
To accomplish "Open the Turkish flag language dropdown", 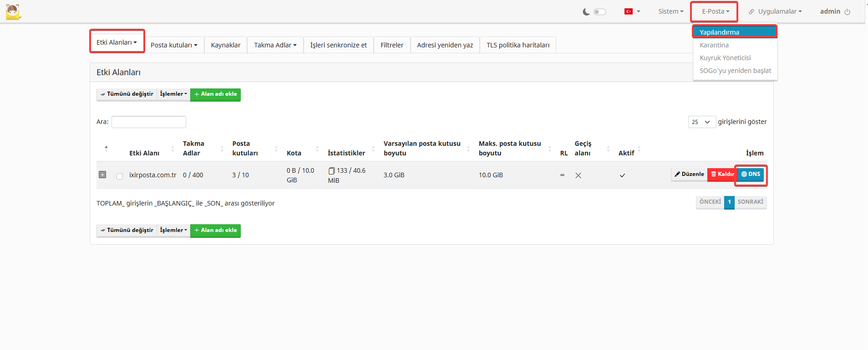I will click(632, 11).
